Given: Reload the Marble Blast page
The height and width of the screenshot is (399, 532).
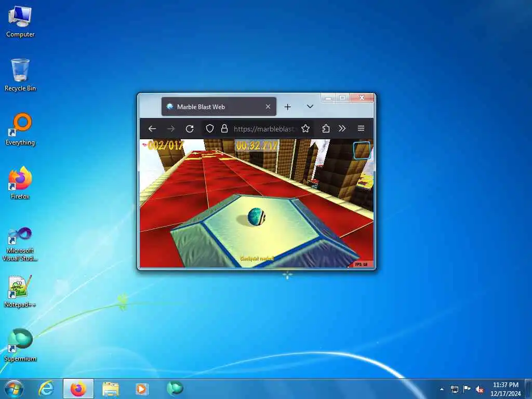Looking at the screenshot, I should (x=190, y=129).
